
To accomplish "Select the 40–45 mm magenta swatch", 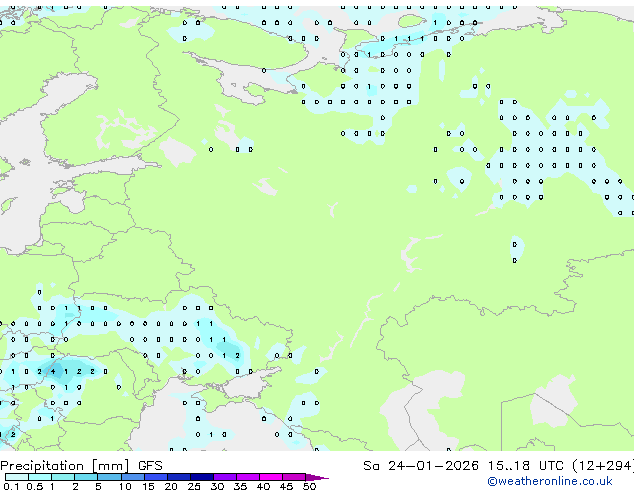I will [271, 477].
